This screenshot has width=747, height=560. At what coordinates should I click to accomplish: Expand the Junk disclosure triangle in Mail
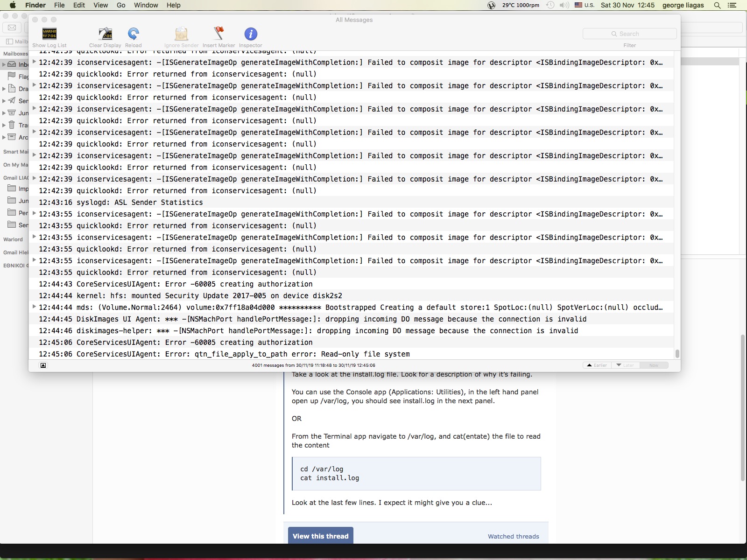point(4,113)
